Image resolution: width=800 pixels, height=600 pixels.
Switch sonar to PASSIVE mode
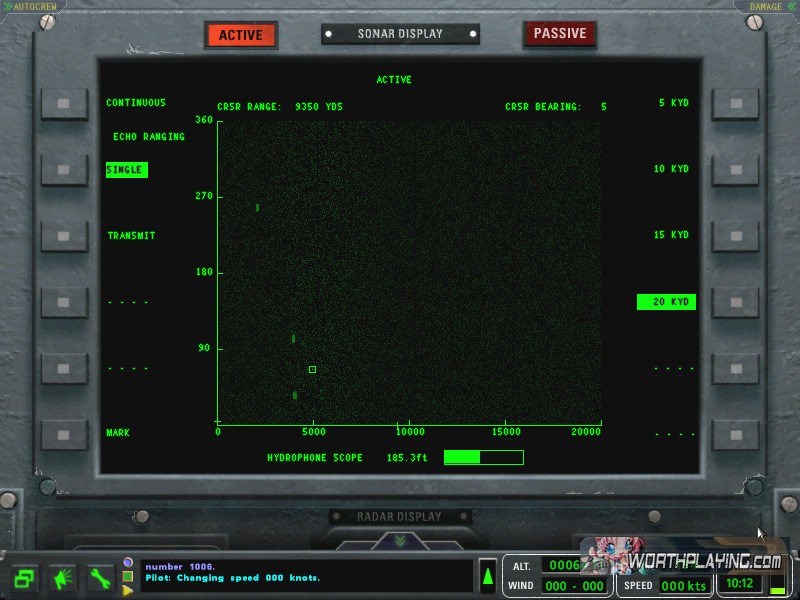point(559,34)
